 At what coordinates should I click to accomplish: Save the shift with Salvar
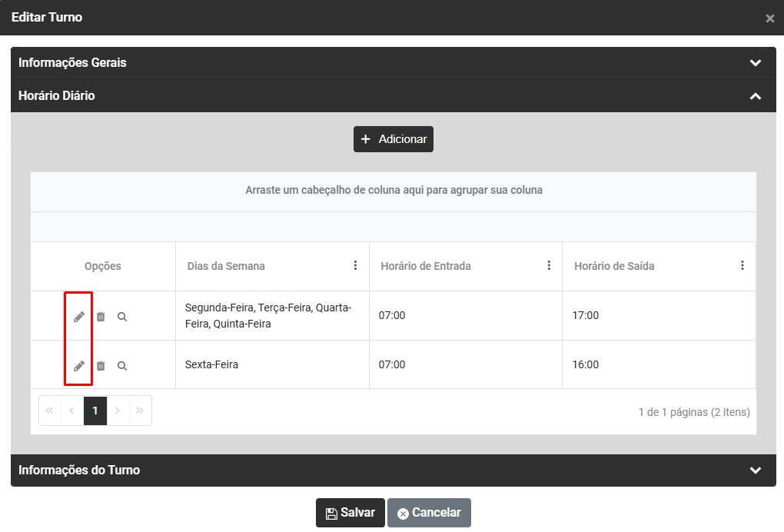350,513
